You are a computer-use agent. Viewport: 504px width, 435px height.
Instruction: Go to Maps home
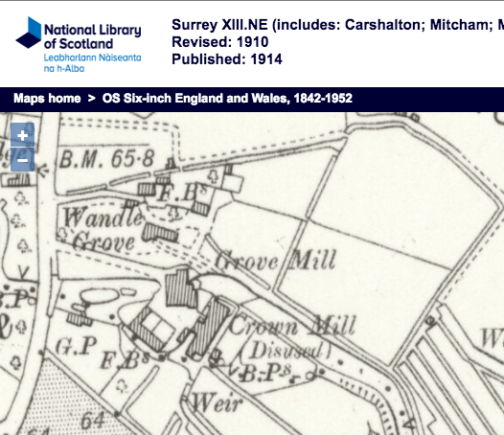tap(47, 99)
